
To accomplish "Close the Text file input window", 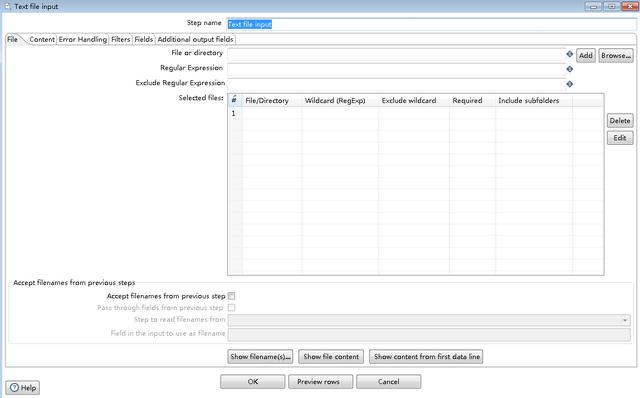I will (629, 6).
